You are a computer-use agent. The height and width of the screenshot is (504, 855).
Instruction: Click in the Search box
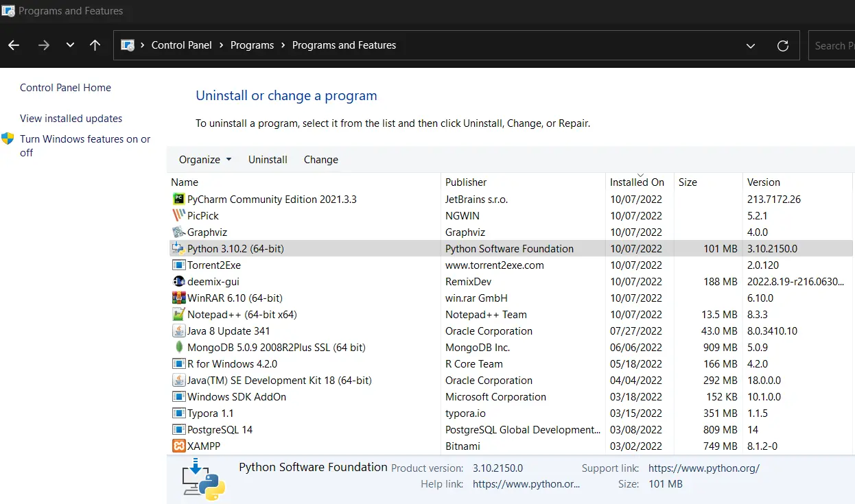832,46
